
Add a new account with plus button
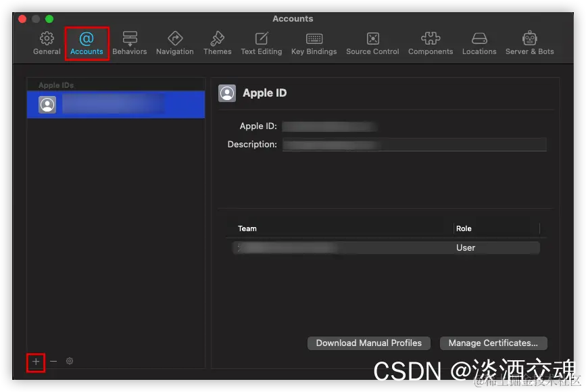36,362
